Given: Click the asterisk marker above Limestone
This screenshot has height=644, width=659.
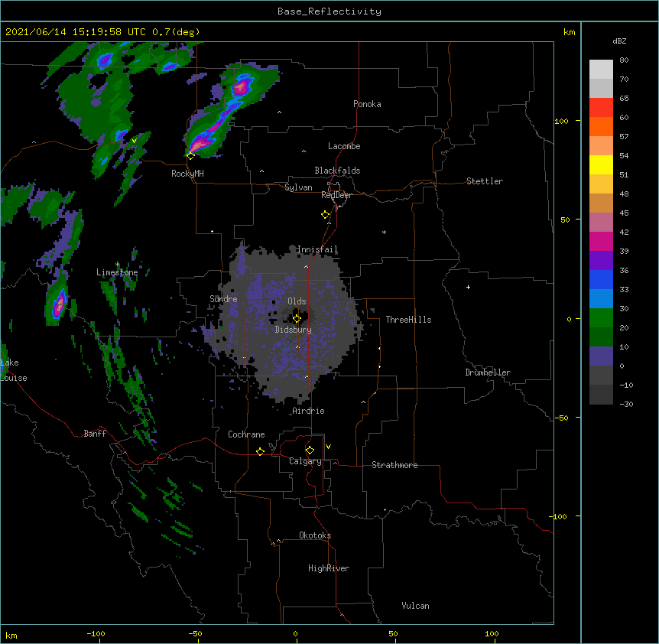Looking at the screenshot, I should (x=117, y=264).
